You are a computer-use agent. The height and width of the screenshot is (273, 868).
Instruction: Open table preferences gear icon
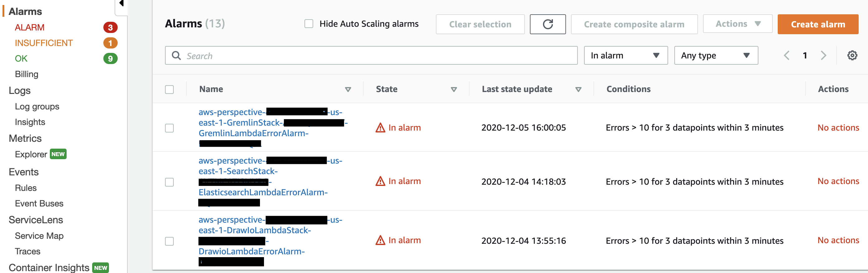[x=852, y=56]
